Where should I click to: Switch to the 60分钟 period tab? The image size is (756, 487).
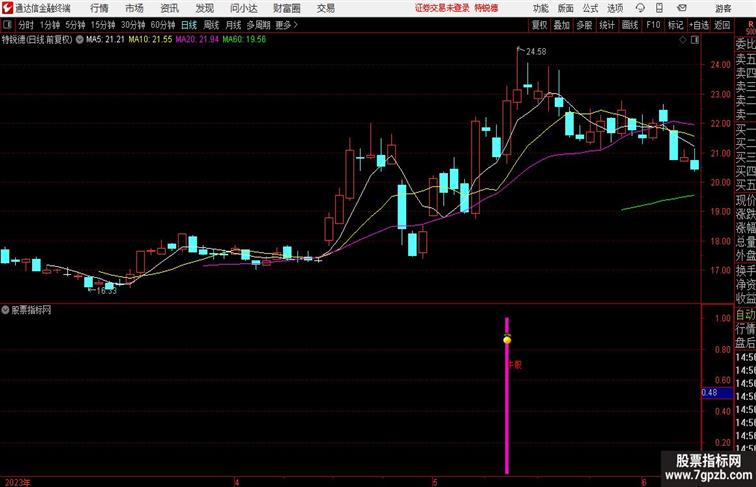[163, 25]
